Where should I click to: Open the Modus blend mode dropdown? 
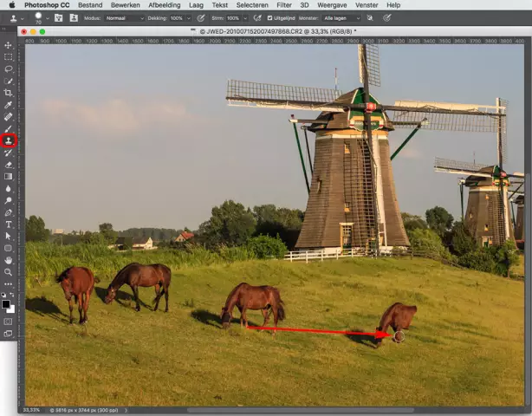[x=124, y=17]
